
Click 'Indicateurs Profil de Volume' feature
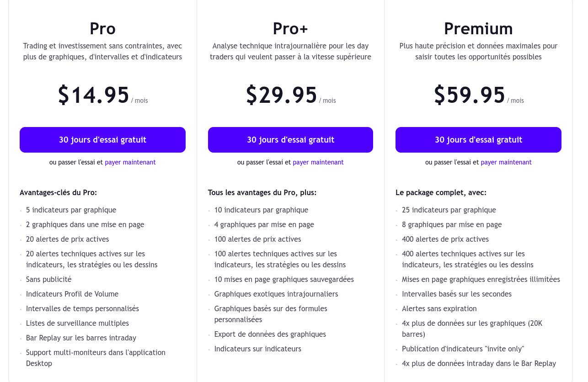[x=72, y=294]
